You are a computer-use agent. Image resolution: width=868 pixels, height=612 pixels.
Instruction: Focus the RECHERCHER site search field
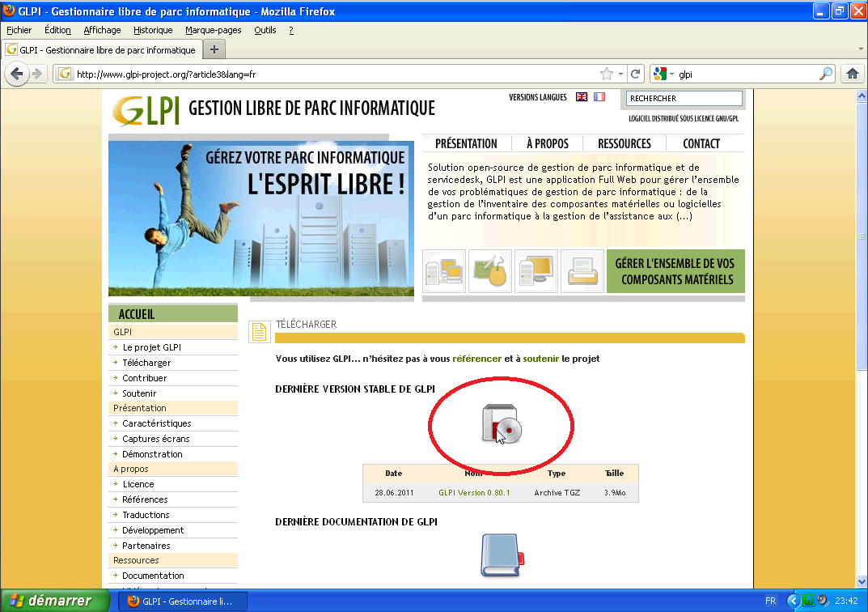point(684,98)
